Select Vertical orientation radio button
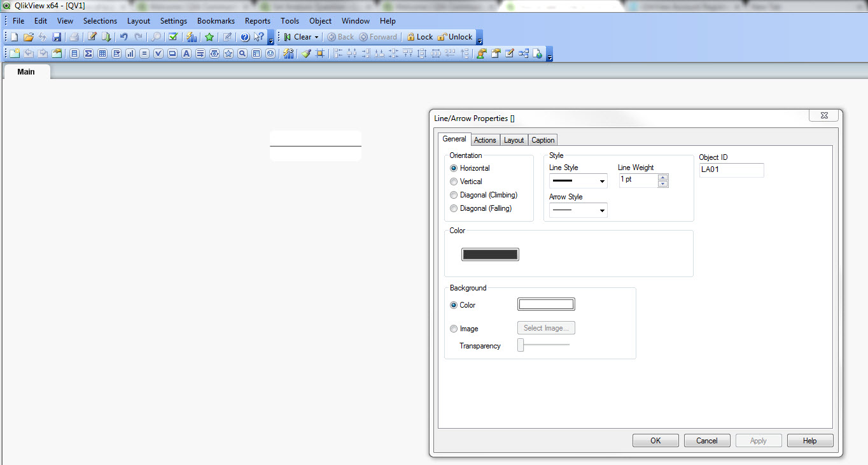868x465 pixels. pyautogui.click(x=454, y=182)
